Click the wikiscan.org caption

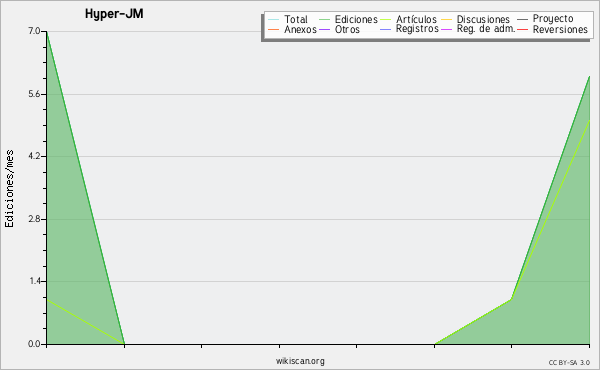coord(300,361)
